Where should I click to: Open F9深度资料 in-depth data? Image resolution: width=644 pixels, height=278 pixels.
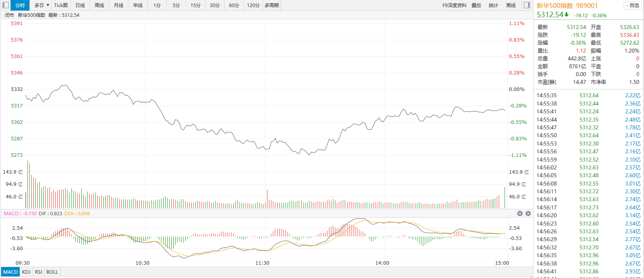coord(454,5)
